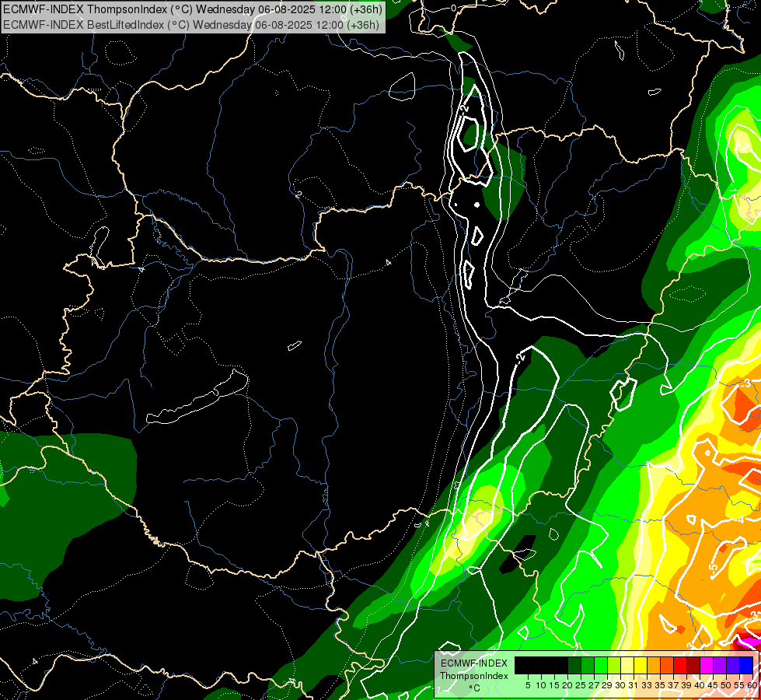Click the -5 contour label on map
The height and width of the screenshot is (700, 761).
pos(713,568)
